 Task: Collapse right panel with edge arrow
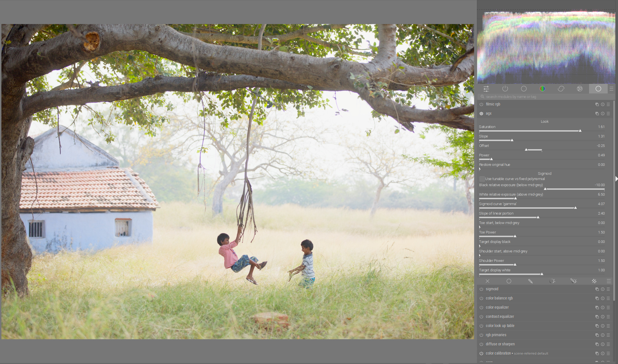coord(616,179)
